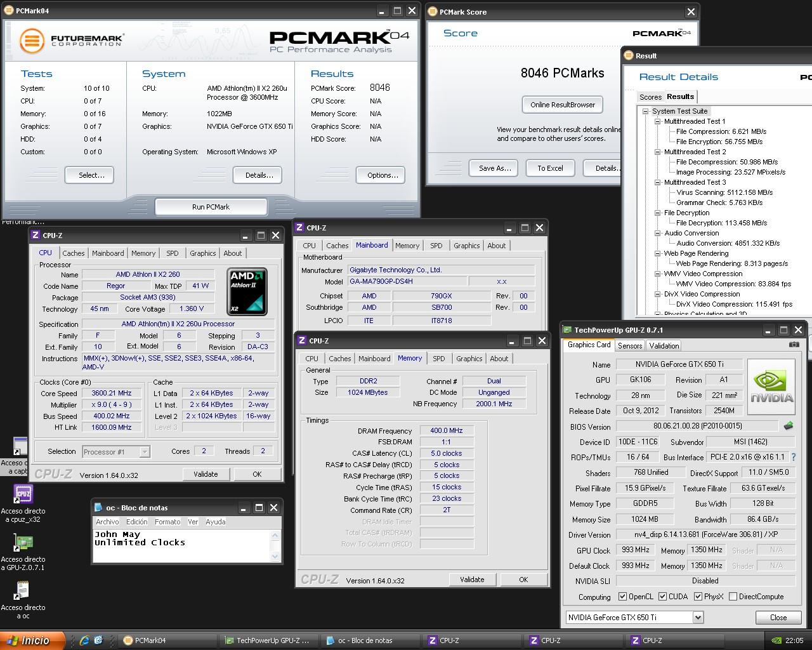Collapse the Audio Conversion node

(x=658, y=233)
